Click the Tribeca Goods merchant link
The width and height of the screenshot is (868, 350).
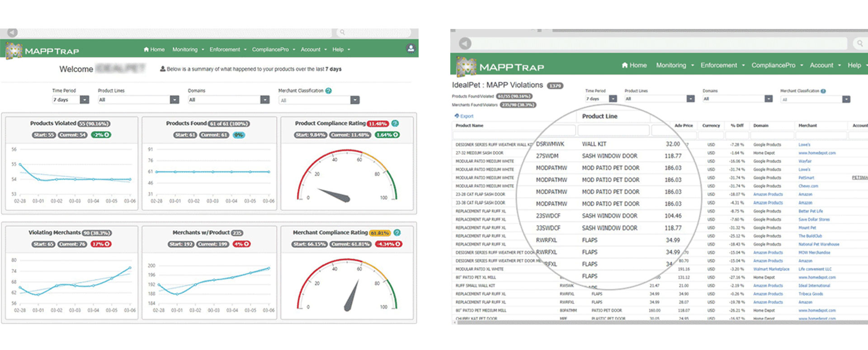811,294
